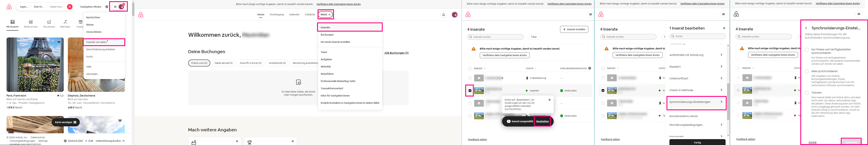Switch to the Posteingang tab

click(x=277, y=14)
